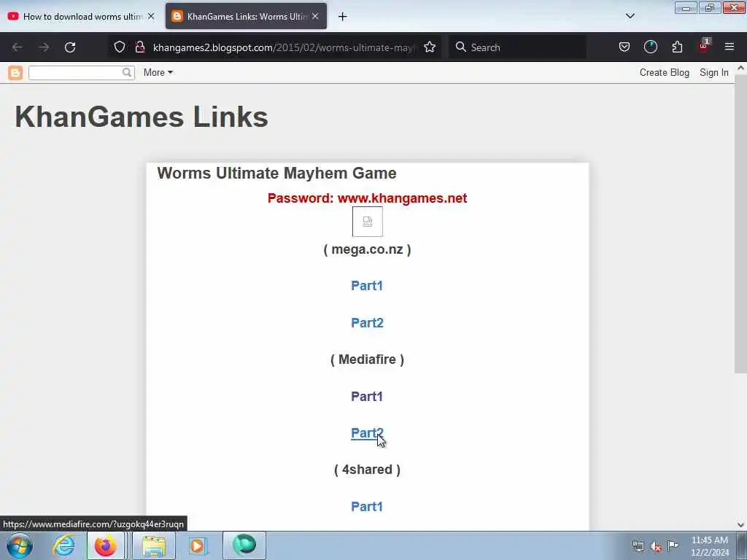Close the YouTube tab
This screenshot has height=560, width=747.
pyautogui.click(x=151, y=16)
